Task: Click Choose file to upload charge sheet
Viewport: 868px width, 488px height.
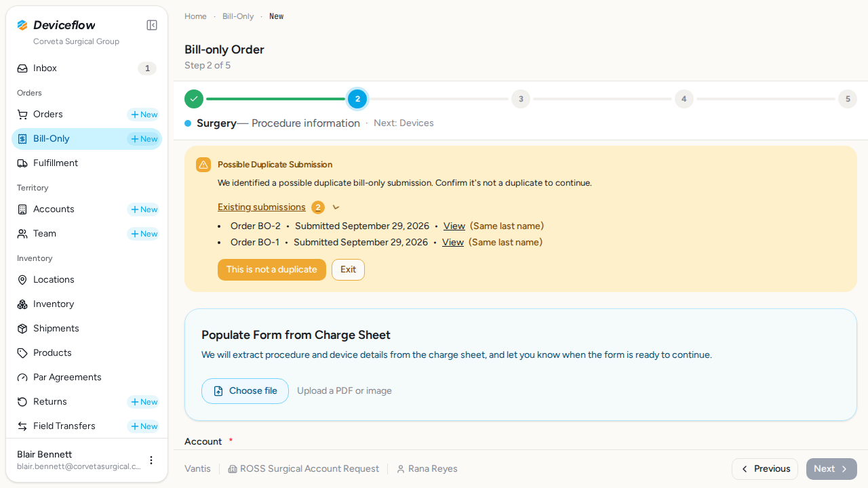Action: tap(245, 391)
